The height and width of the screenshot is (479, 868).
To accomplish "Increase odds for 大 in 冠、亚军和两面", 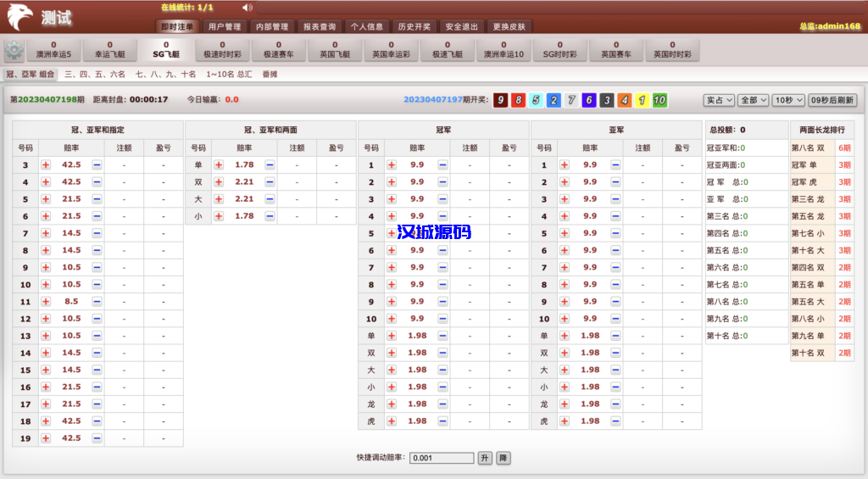I will click(219, 199).
